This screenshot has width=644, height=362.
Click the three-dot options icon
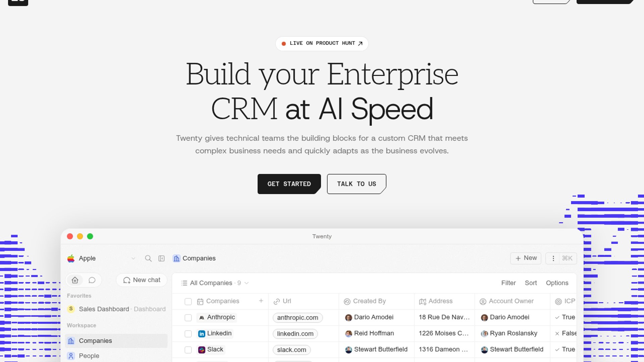click(x=553, y=258)
